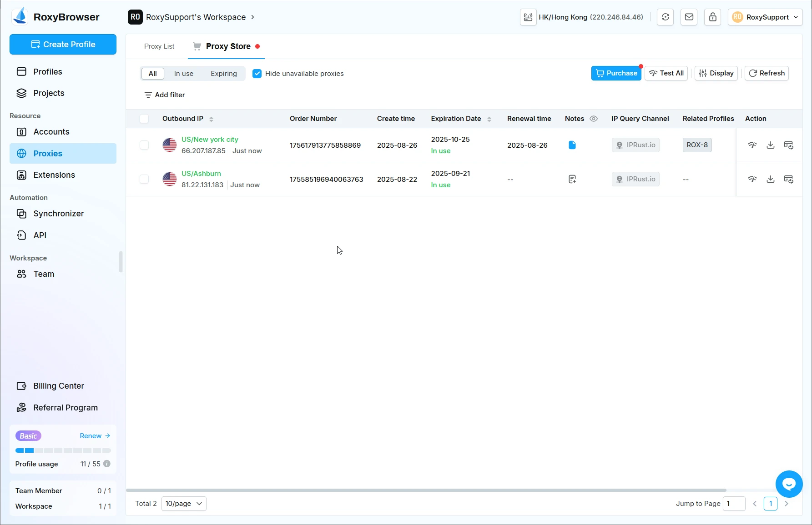Open the blue note for New York proxy
Viewport: 812px width, 525px height.
[x=572, y=145]
